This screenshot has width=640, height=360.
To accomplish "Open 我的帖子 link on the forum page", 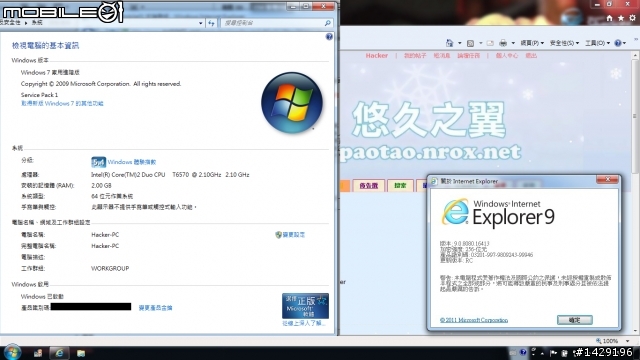I will [x=415, y=56].
